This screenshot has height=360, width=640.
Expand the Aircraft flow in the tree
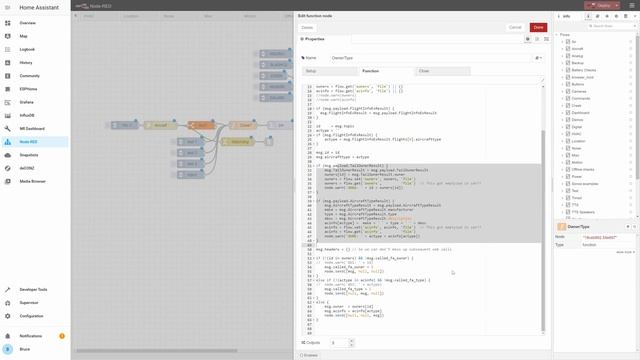(562, 49)
